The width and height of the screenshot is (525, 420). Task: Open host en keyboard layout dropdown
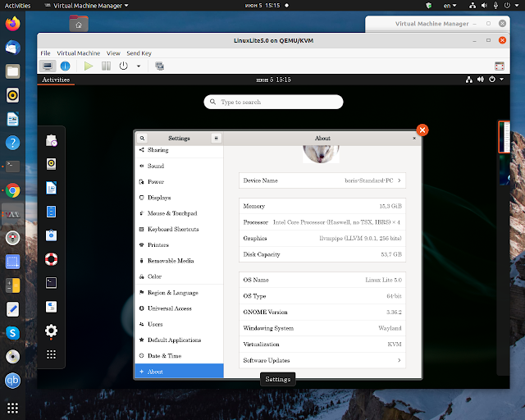click(450, 6)
